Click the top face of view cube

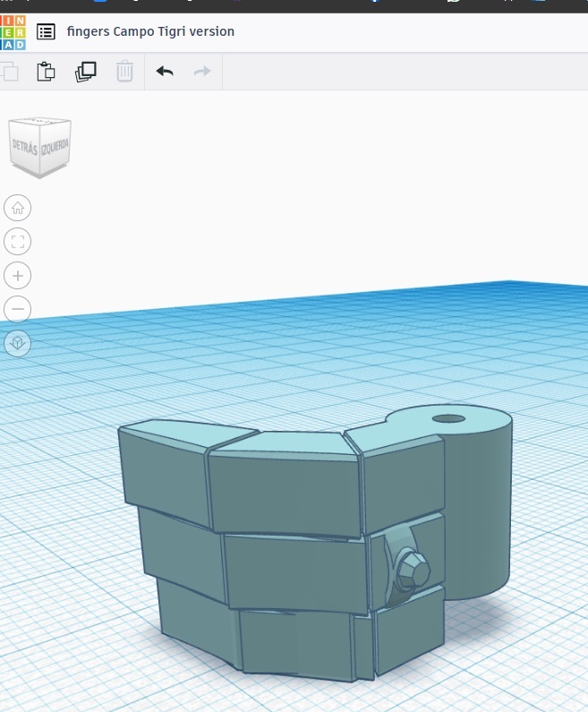[40, 120]
